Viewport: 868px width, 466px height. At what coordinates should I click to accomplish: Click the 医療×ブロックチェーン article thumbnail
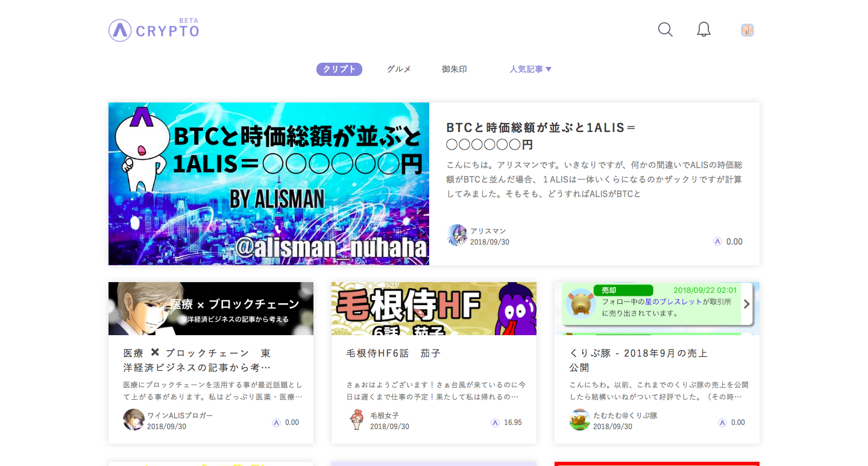pos(210,309)
